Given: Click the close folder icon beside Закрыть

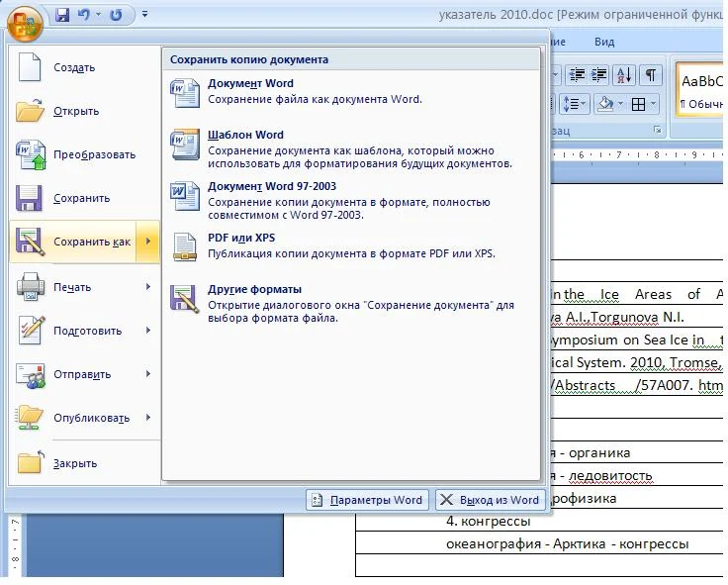Looking at the screenshot, I should (x=31, y=462).
